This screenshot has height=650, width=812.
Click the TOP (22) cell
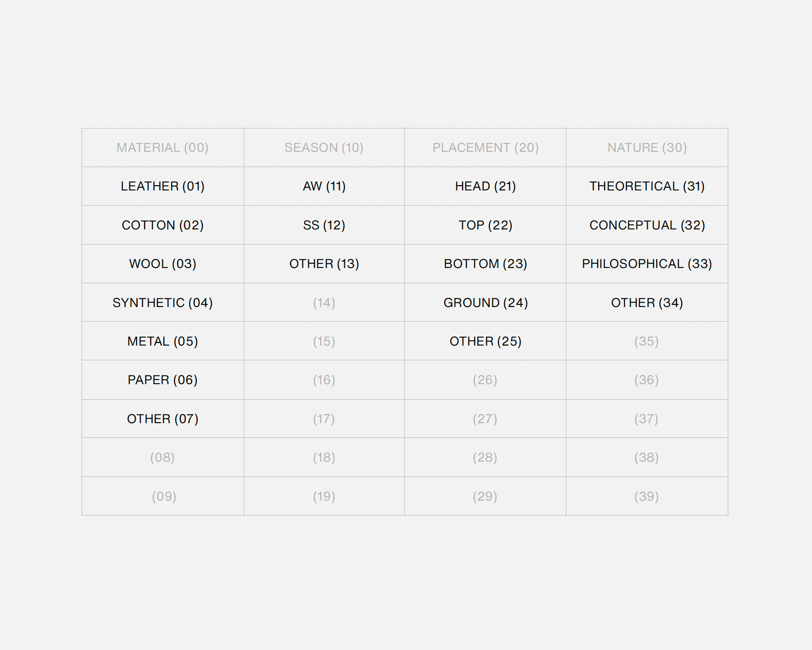[485, 225]
